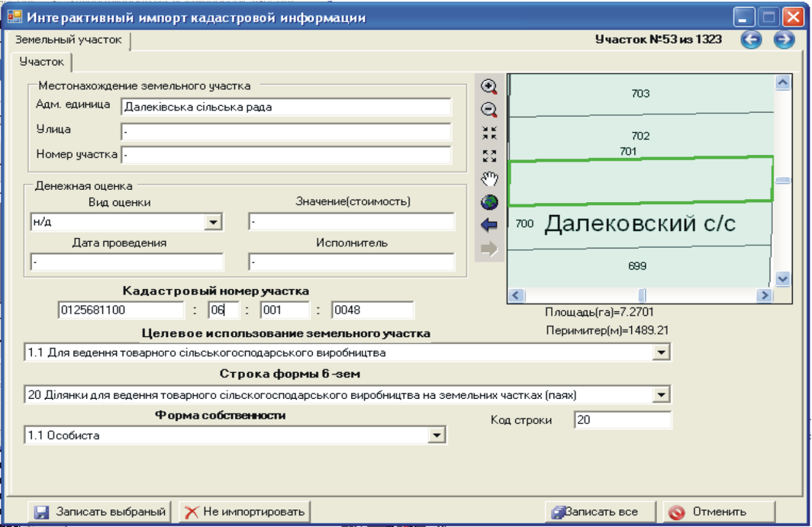Screen dimensions: 812x527
Task: Click the map's horizontal scrollbar right arrow
Action: (765, 295)
